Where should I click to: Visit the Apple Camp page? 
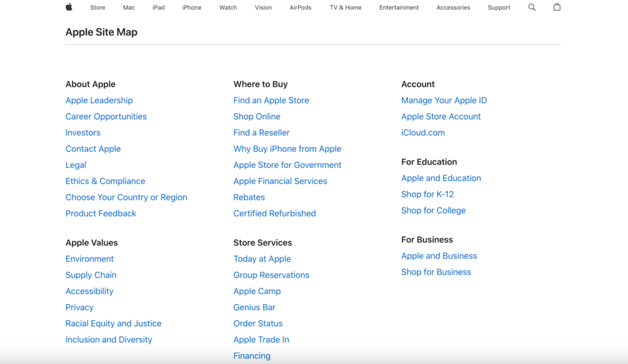tap(257, 291)
